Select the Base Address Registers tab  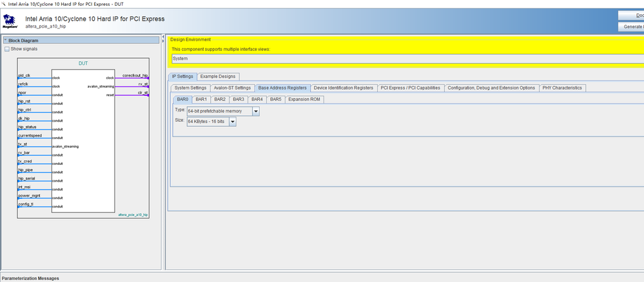(x=282, y=88)
